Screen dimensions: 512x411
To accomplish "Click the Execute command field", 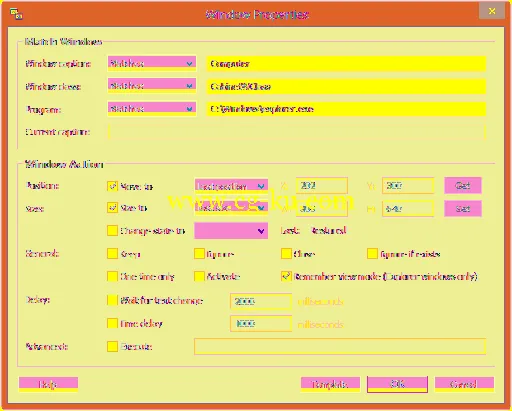I will tap(340, 346).
